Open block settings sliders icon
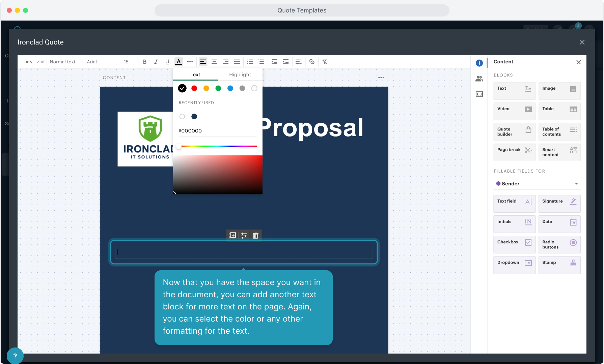 [244, 236]
